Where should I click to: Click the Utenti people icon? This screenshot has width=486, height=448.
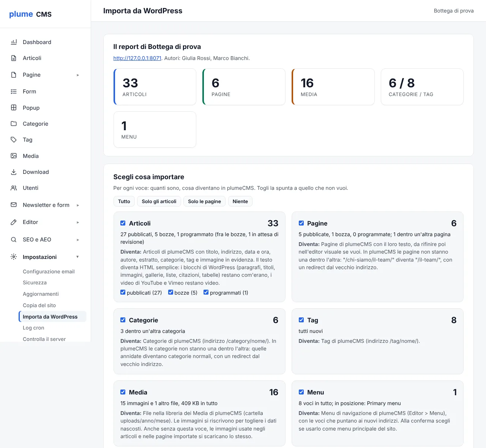click(x=14, y=188)
